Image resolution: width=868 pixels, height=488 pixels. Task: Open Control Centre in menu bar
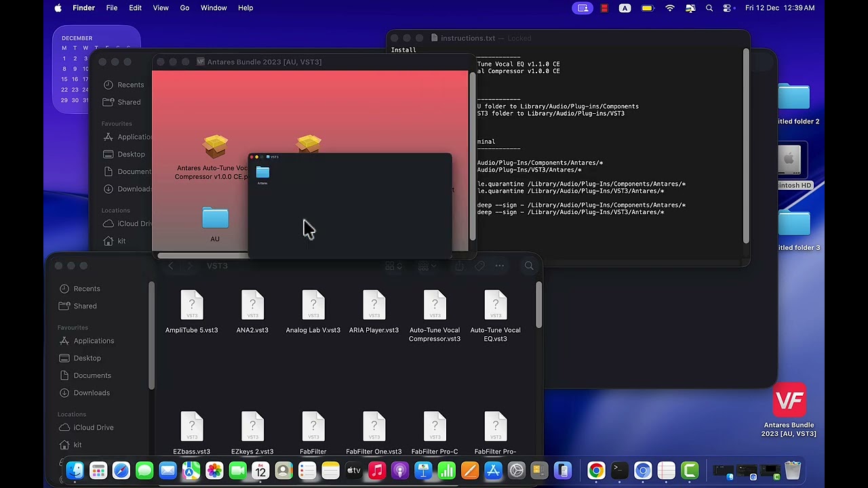click(728, 8)
